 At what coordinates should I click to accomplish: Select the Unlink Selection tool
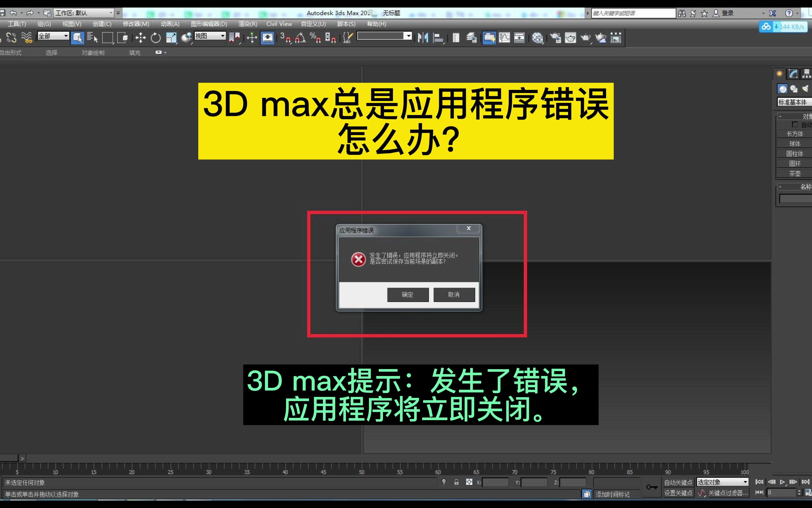point(11,38)
